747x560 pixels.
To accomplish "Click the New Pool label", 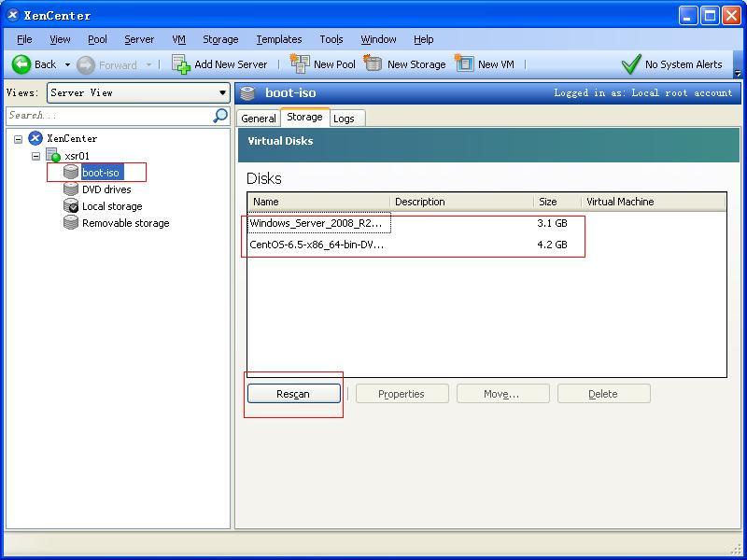I will pos(334,64).
